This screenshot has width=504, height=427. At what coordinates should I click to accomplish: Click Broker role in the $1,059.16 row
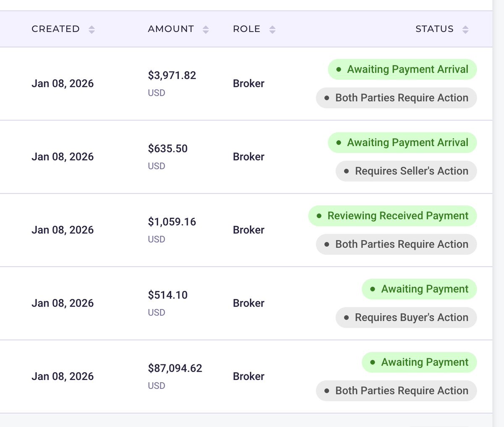pyautogui.click(x=249, y=230)
